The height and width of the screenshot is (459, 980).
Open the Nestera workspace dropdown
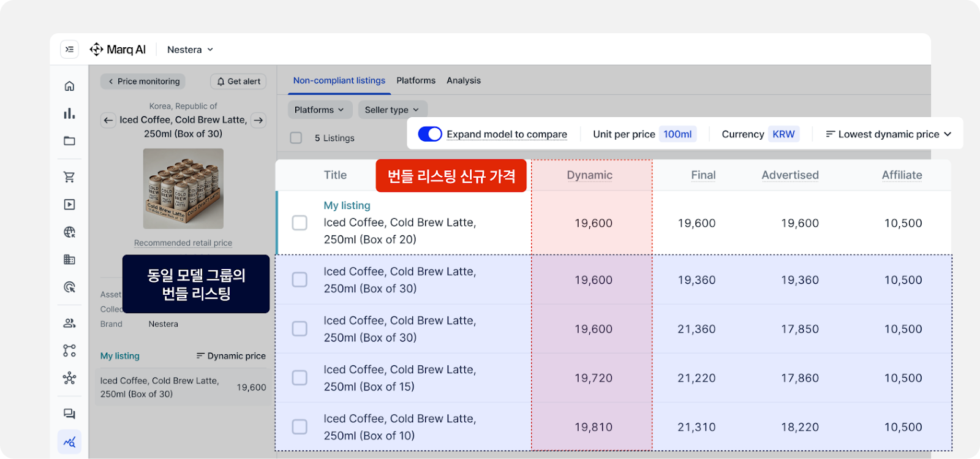(190, 50)
